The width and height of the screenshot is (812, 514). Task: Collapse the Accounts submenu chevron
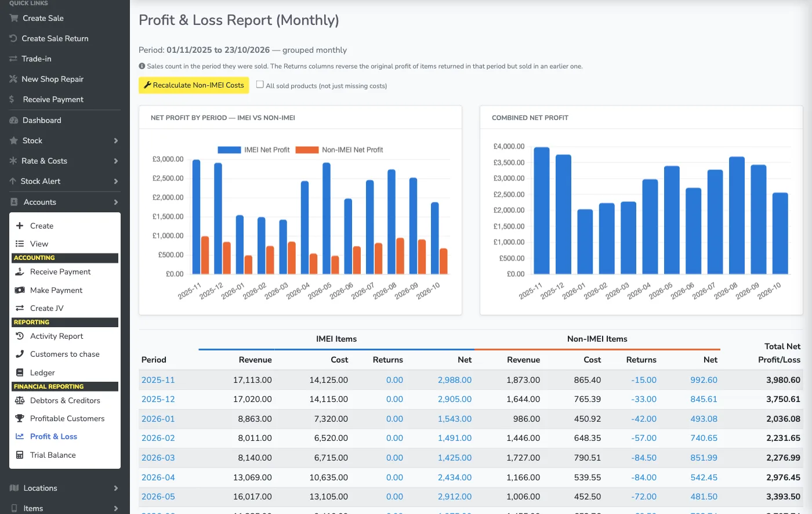(116, 202)
